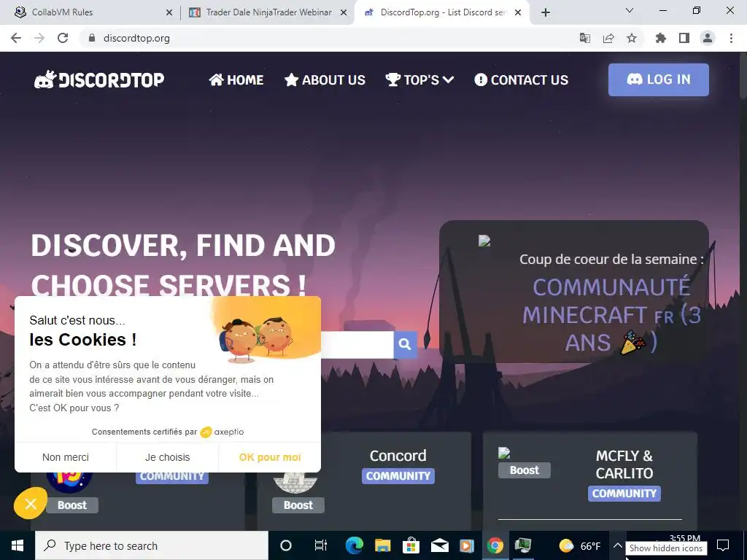Reload the current page
747x560 pixels.
pyautogui.click(x=63, y=38)
